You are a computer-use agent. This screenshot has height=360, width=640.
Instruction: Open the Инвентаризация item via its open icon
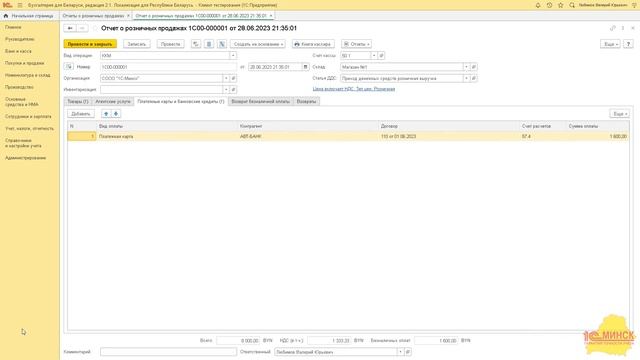click(233, 89)
